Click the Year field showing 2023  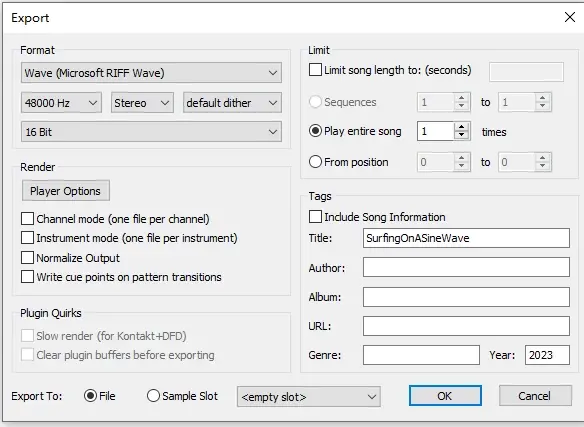[547, 355]
